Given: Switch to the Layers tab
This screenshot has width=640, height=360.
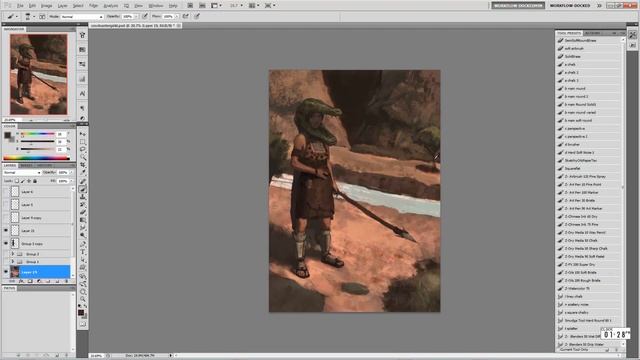Looking at the screenshot, I should 10,165.
